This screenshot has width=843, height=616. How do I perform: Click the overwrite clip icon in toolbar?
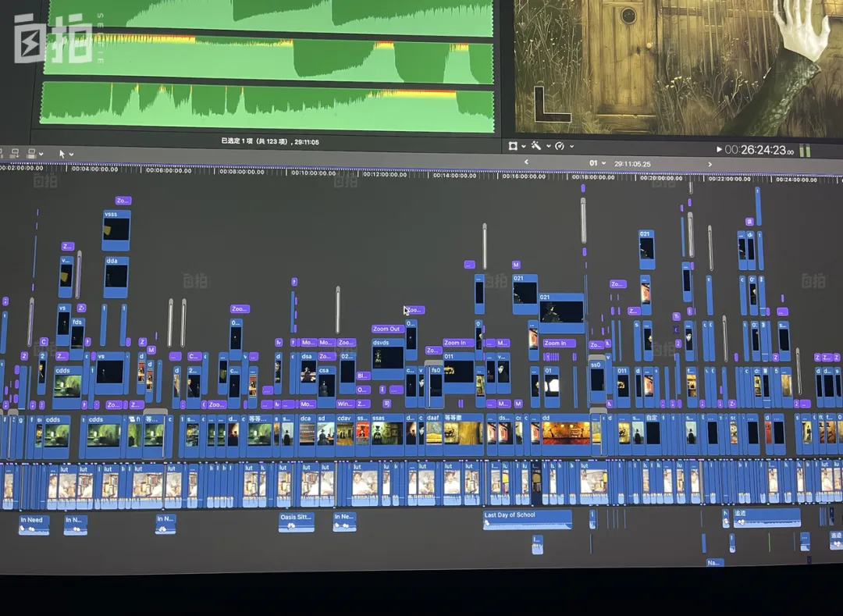[32, 154]
